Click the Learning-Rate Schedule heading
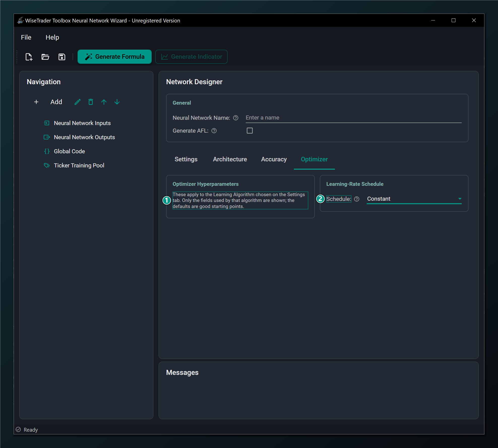The height and width of the screenshot is (448, 498). [355, 184]
